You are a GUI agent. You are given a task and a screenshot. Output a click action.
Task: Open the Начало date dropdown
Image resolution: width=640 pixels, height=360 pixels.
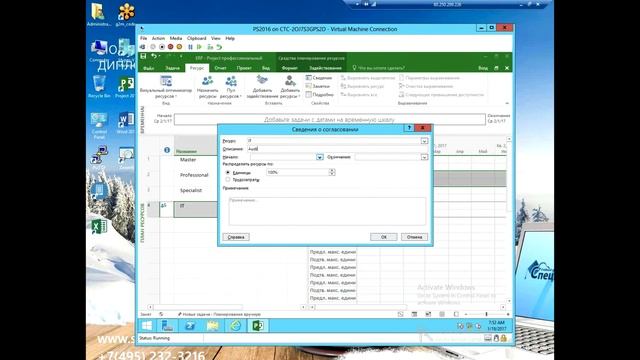tap(320, 157)
